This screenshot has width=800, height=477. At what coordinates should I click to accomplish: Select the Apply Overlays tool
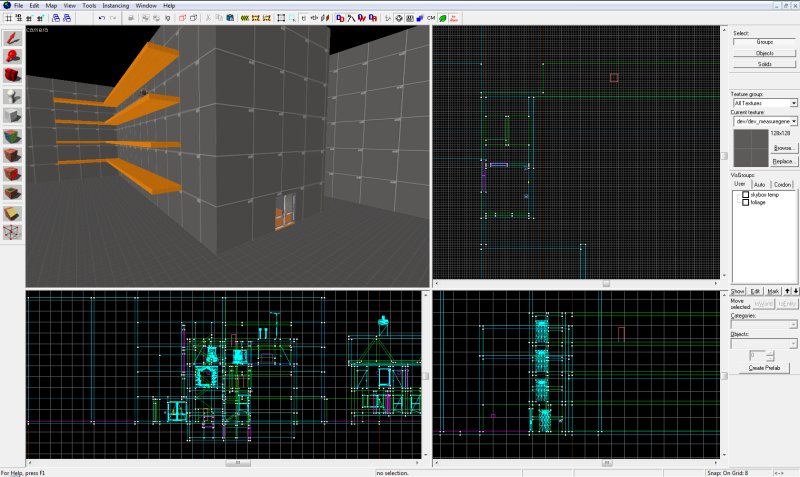[12, 193]
